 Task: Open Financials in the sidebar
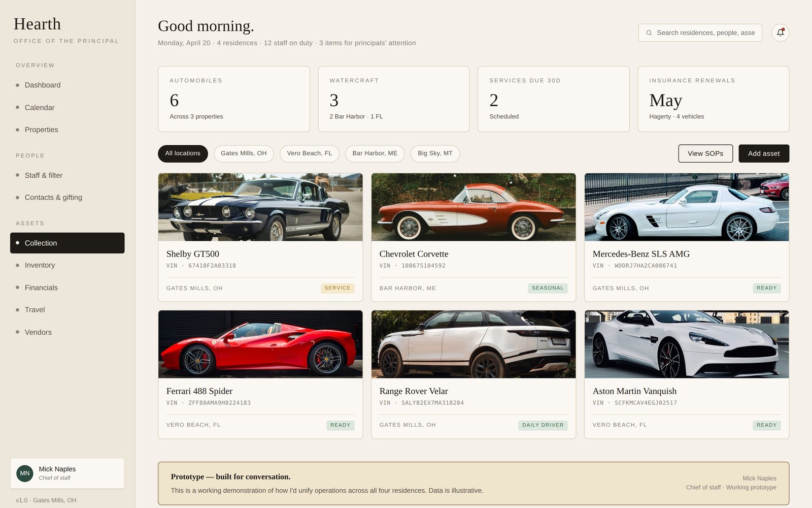[67, 288]
